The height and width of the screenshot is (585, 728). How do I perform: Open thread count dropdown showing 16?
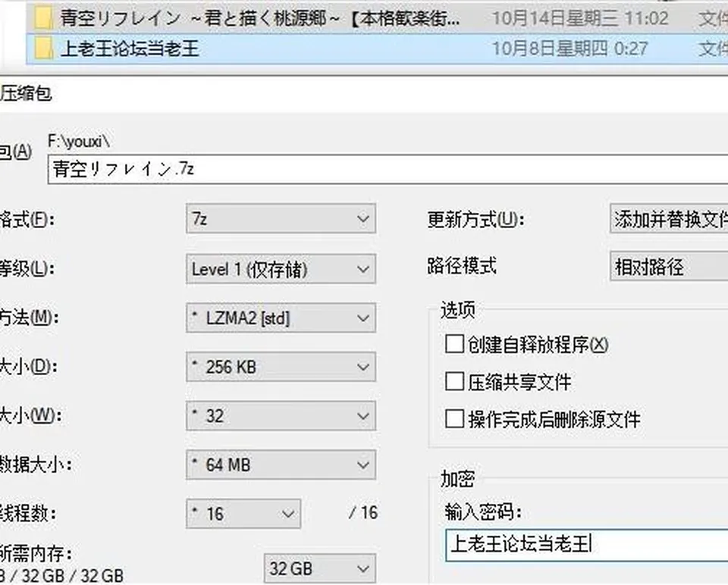[243, 514]
